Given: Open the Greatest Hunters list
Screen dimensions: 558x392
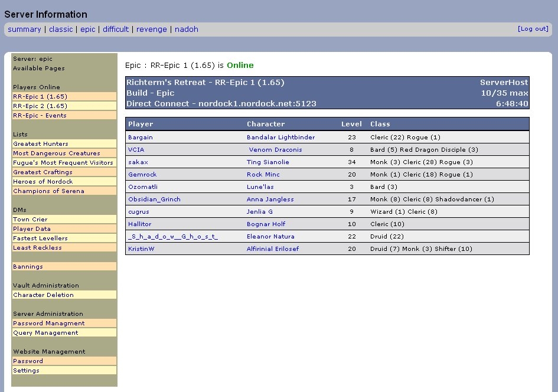Looking at the screenshot, I should [x=41, y=144].
